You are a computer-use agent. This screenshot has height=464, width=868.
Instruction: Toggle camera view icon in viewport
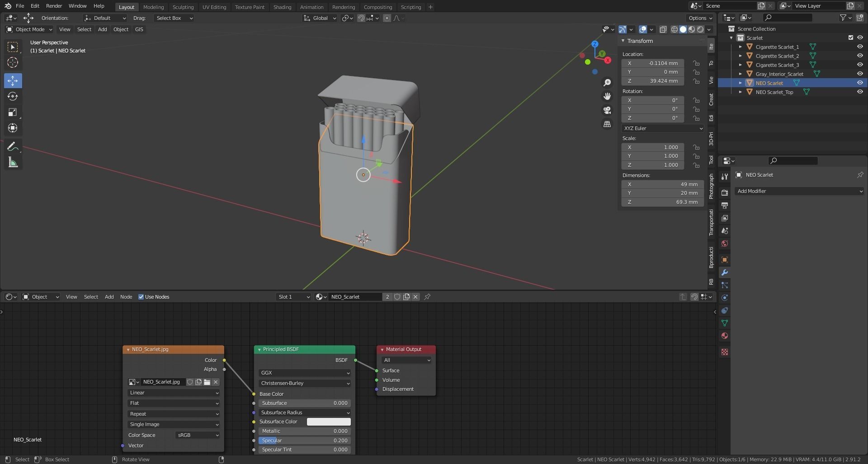(607, 110)
